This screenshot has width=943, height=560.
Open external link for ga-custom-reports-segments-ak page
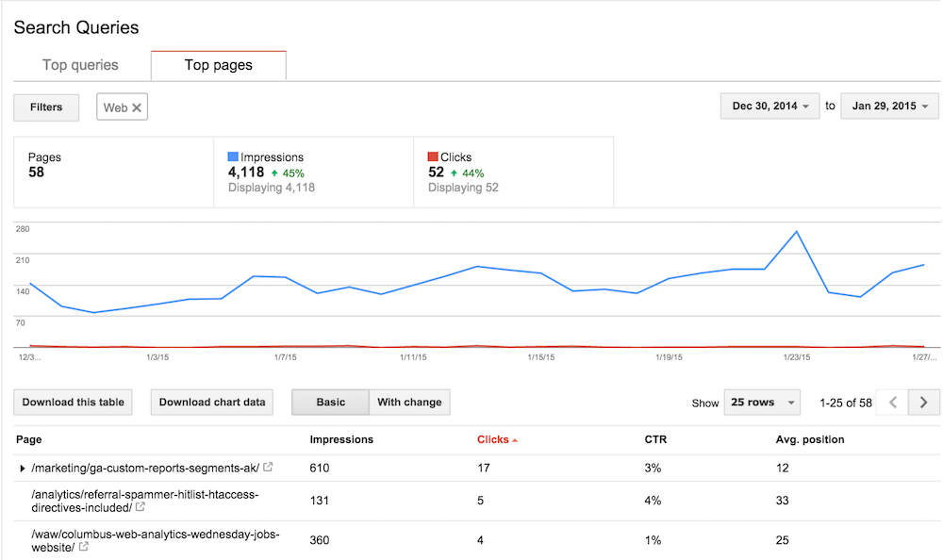tap(268, 468)
